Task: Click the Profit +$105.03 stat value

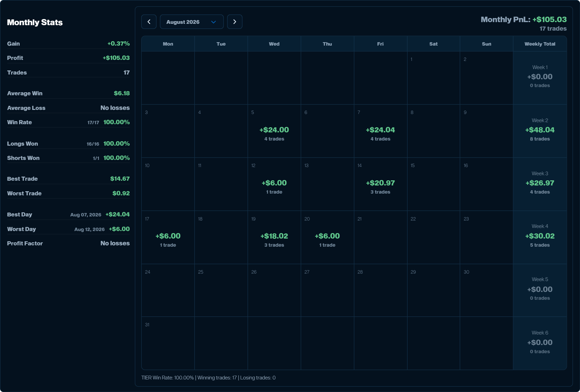Action: tap(116, 58)
